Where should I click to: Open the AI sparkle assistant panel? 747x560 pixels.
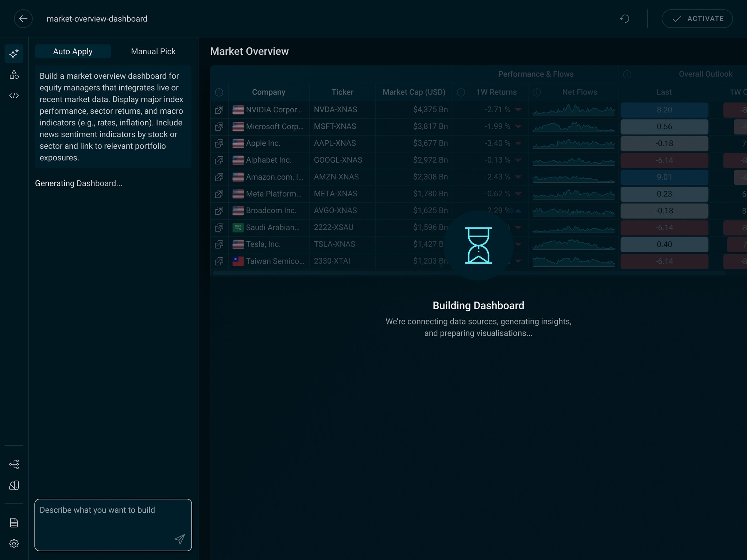tap(14, 54)
